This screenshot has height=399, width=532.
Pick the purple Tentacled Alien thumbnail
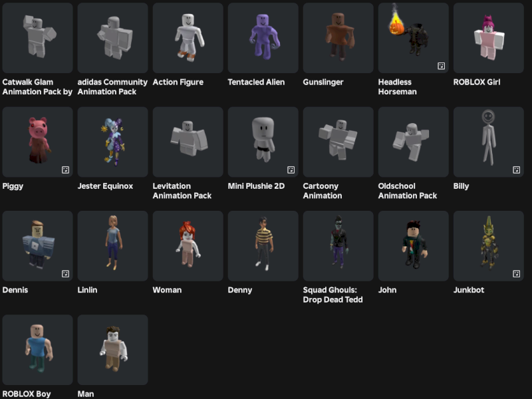[263, 38]
